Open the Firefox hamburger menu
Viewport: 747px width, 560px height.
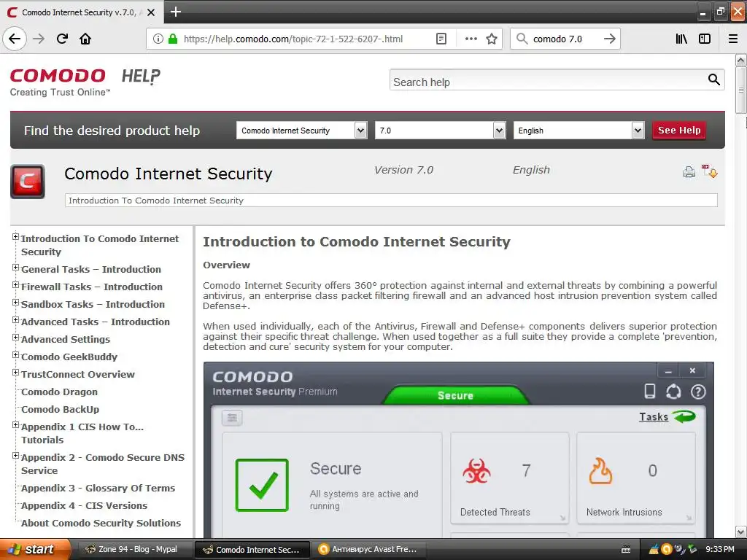click(733, 39)
